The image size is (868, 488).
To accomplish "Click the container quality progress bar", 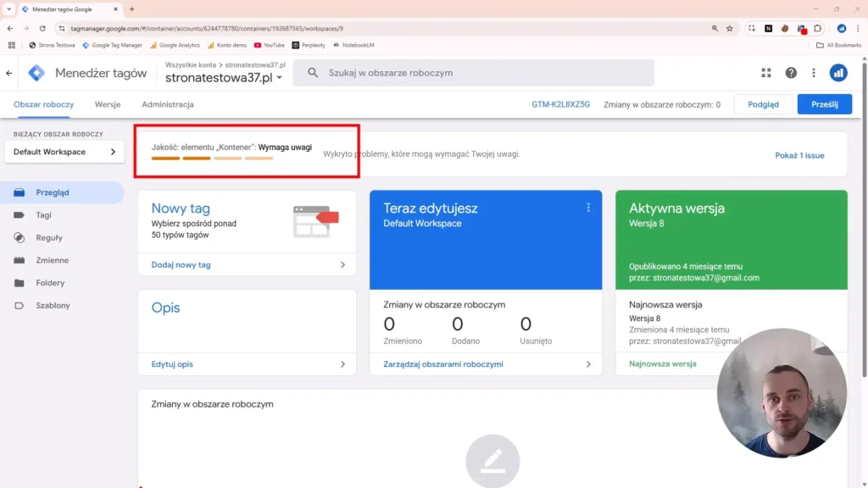I will coord(212,158).
